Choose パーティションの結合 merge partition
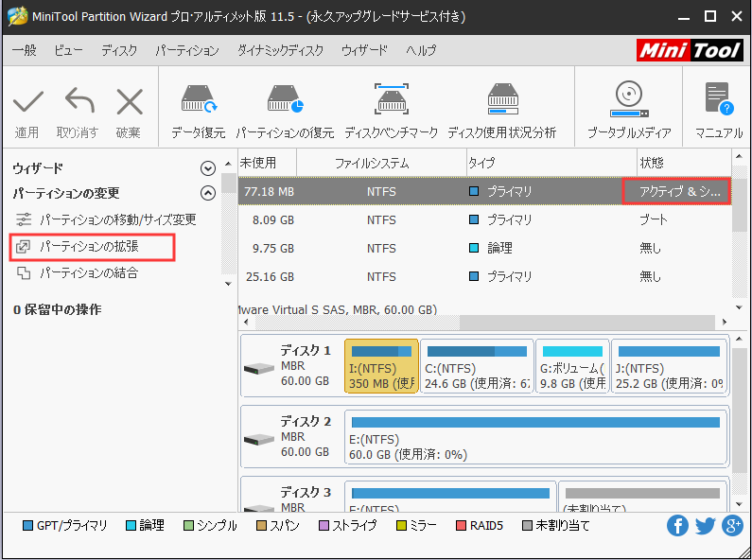The height and width of the screenshot is (560, 752). (78, 273)
